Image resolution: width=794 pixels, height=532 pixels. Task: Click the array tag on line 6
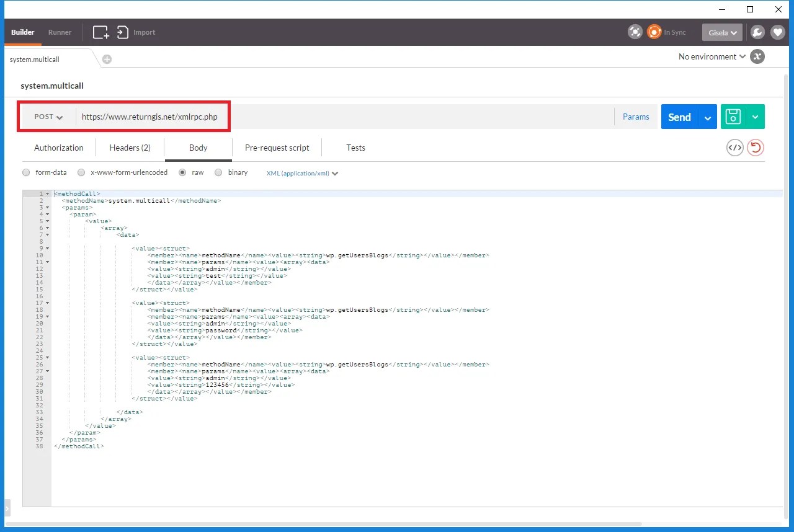click(x=115, y=228)
